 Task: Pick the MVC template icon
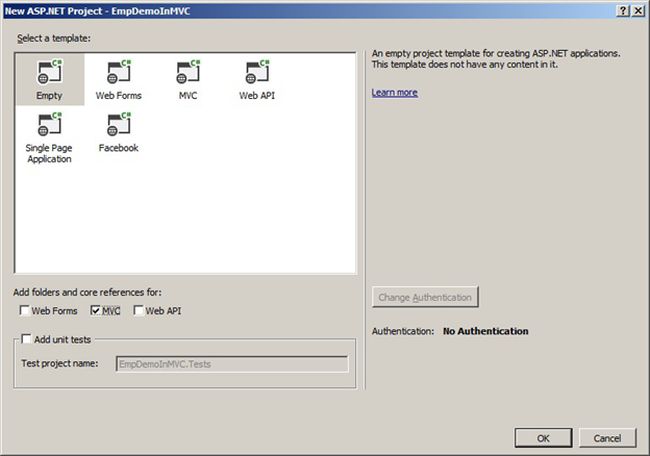click(188, 72)
